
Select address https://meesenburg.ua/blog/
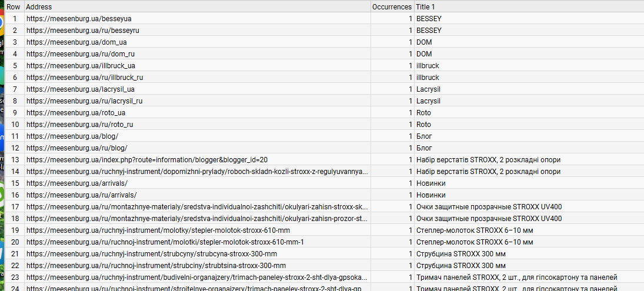pos(72,136)
